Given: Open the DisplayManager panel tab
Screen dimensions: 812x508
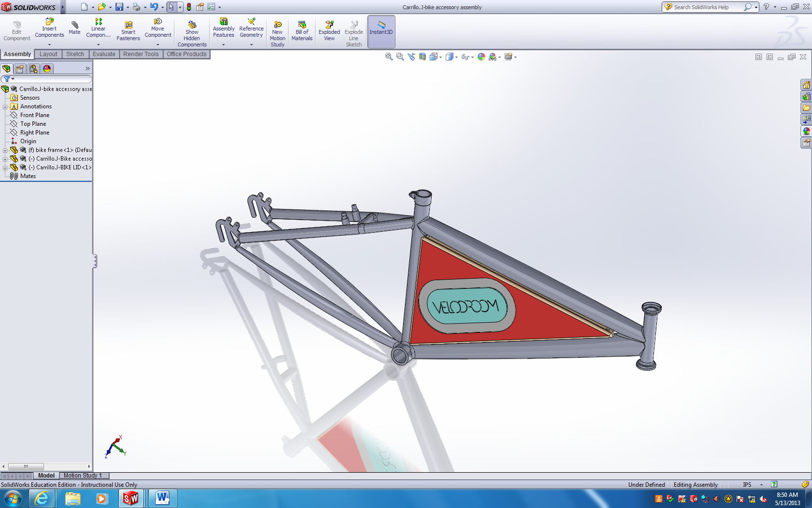Looking at the screenshot, I should (x=47, y=69).
